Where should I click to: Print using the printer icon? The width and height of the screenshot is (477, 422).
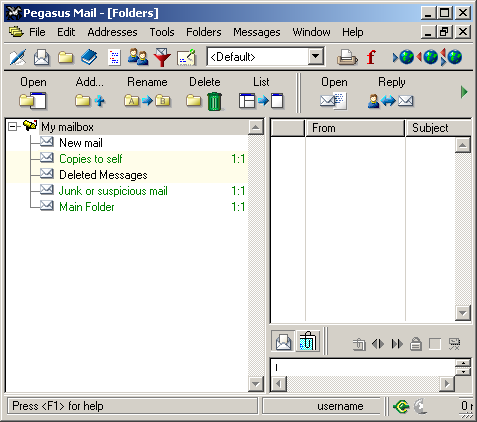click(347, 57)
